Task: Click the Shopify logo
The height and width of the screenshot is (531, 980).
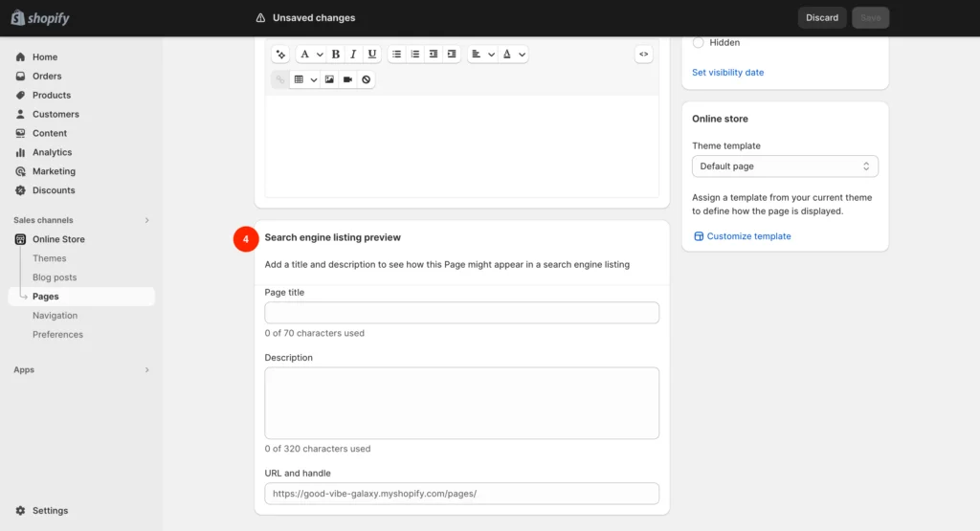Action: (x=40, y=18)
